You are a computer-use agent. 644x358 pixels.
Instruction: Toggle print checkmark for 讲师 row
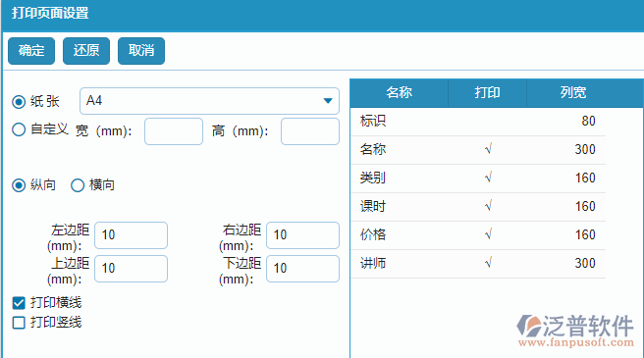click(487, 263)
